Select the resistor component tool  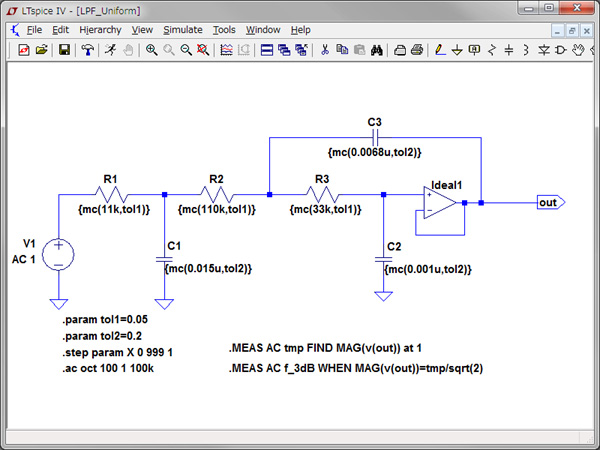coord(491,49)
